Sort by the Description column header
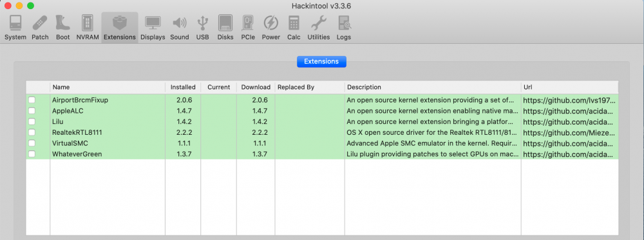 [x=433, y=87]
